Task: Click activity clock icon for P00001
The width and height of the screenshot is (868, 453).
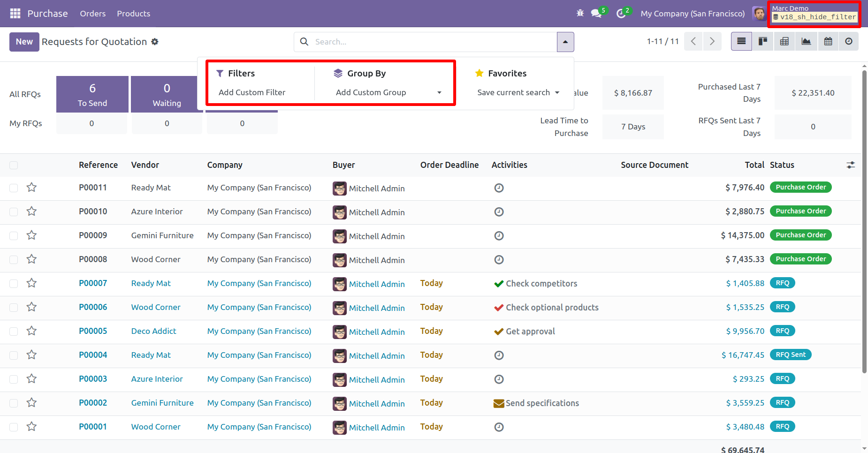Action: tap(499, 427)
